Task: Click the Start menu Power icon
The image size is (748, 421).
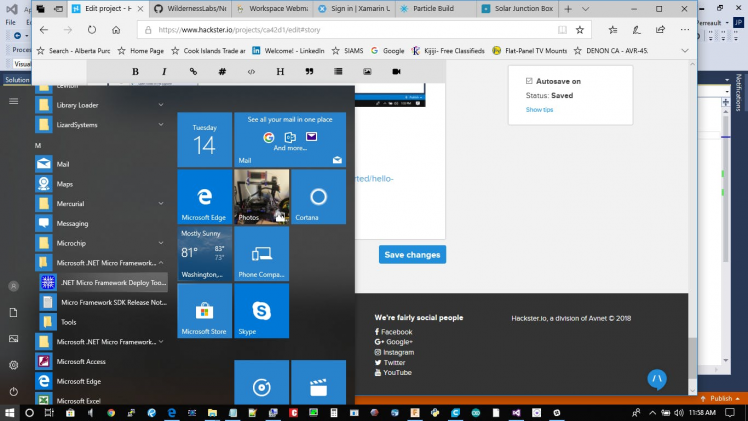Action: pyautogui.click(x=14, y=392)
